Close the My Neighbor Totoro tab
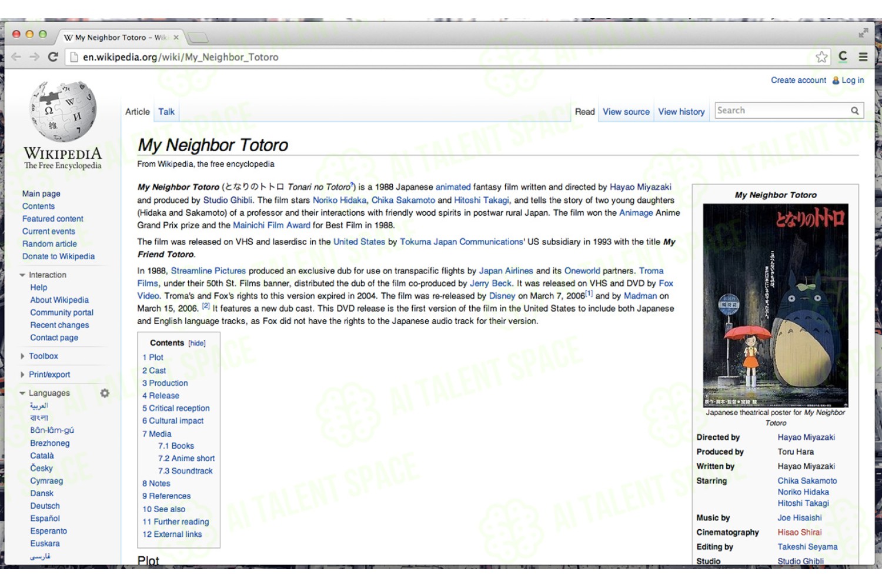 176,37
